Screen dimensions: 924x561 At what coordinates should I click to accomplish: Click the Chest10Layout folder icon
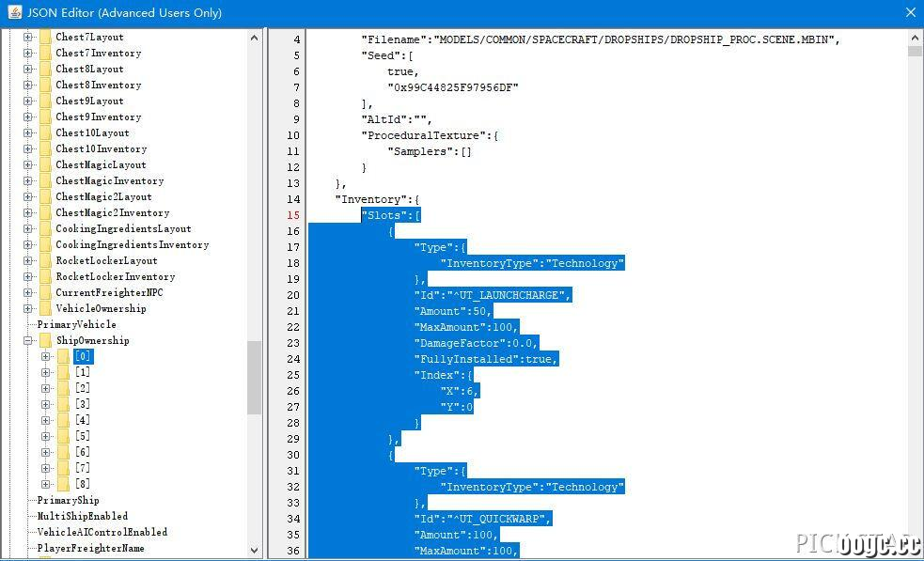[x=45, y=133]
